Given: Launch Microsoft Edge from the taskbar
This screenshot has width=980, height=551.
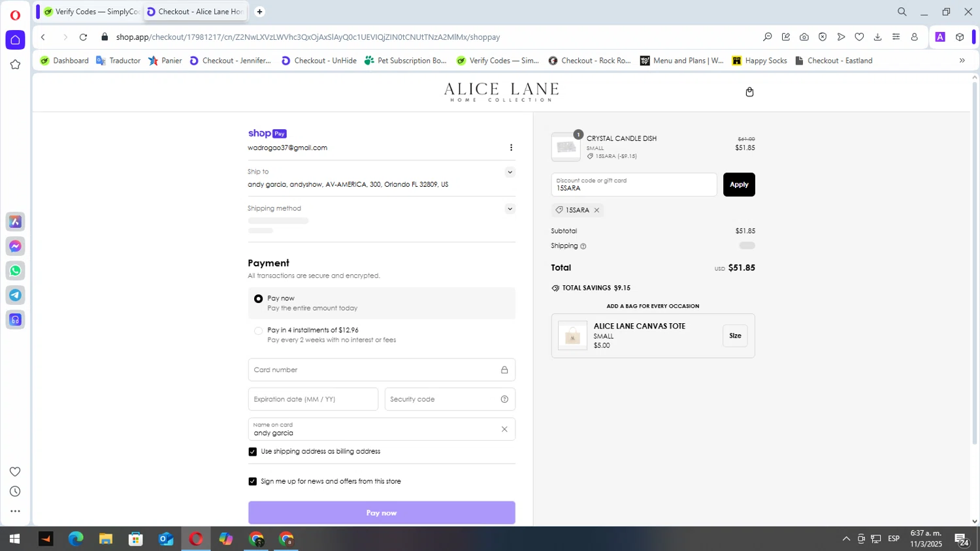Looking at the screenshot, I should (x=76, y=539).
